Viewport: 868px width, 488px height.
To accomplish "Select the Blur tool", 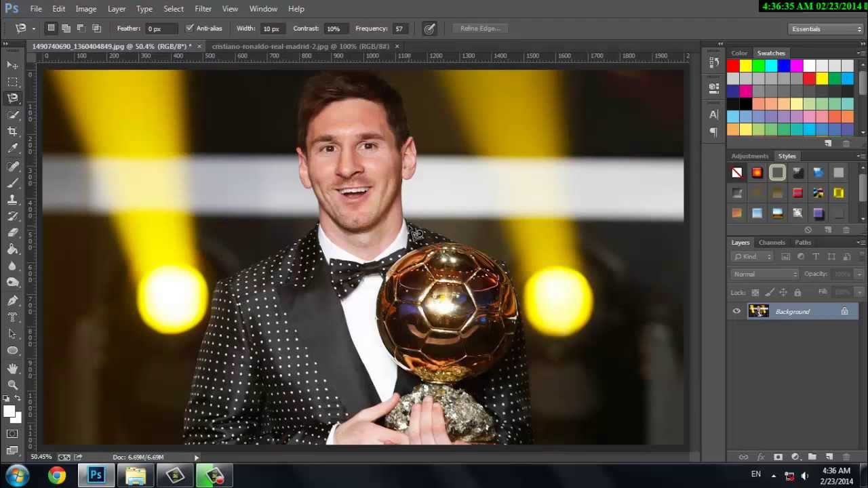I will click(x=13, y=266).
